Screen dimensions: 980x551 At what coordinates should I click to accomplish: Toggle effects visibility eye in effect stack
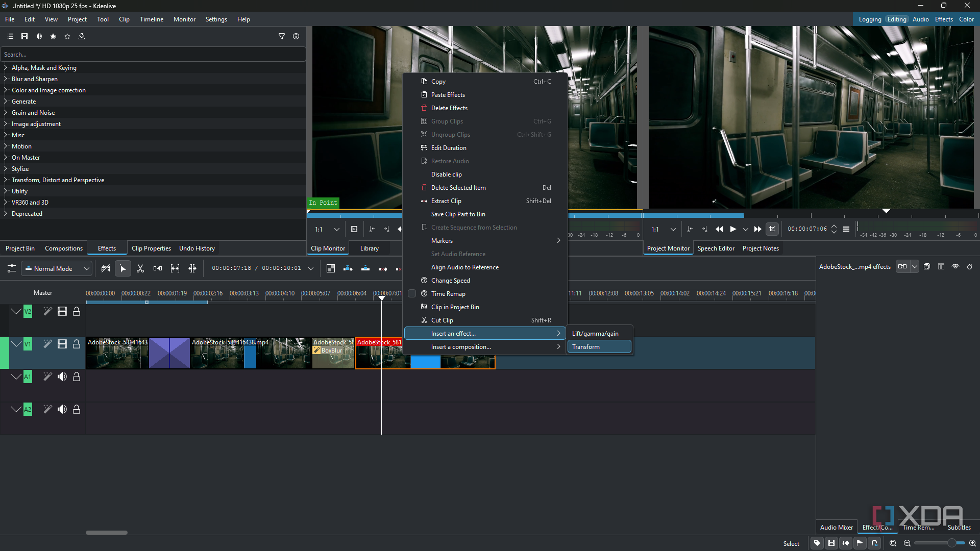click(955, 267)
